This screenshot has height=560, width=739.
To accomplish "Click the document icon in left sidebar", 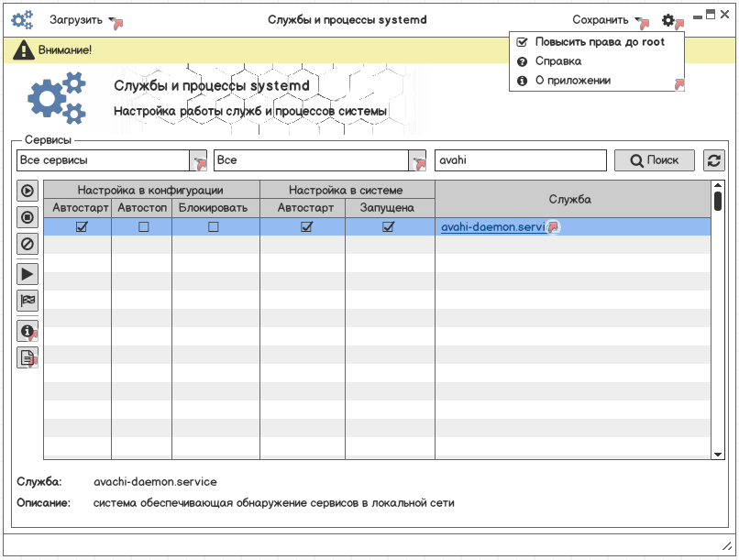I will tap(28, 357).
